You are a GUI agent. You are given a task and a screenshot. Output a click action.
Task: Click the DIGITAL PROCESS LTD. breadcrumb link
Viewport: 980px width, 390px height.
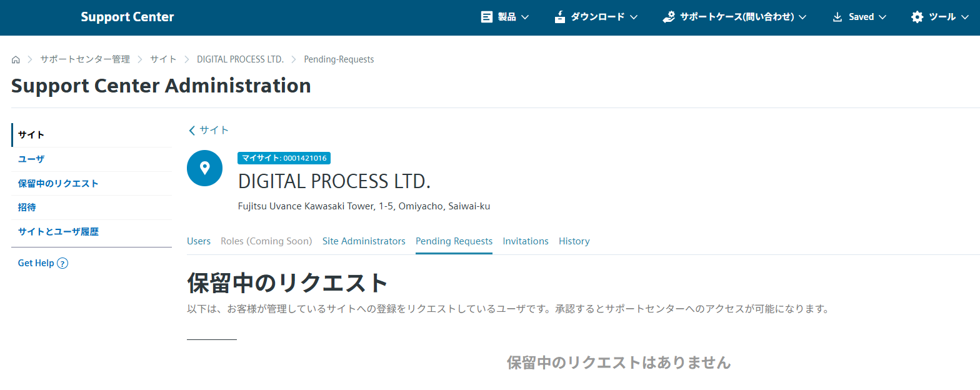click(241, 60)
